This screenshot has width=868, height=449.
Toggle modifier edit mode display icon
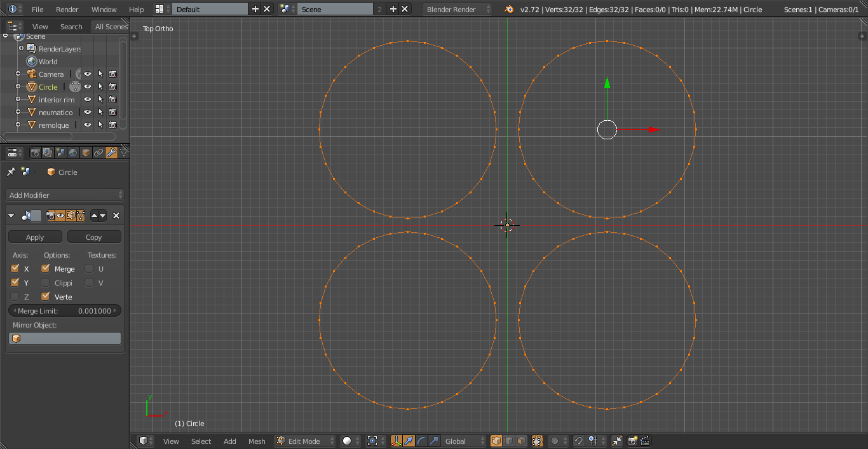point(71,216)
